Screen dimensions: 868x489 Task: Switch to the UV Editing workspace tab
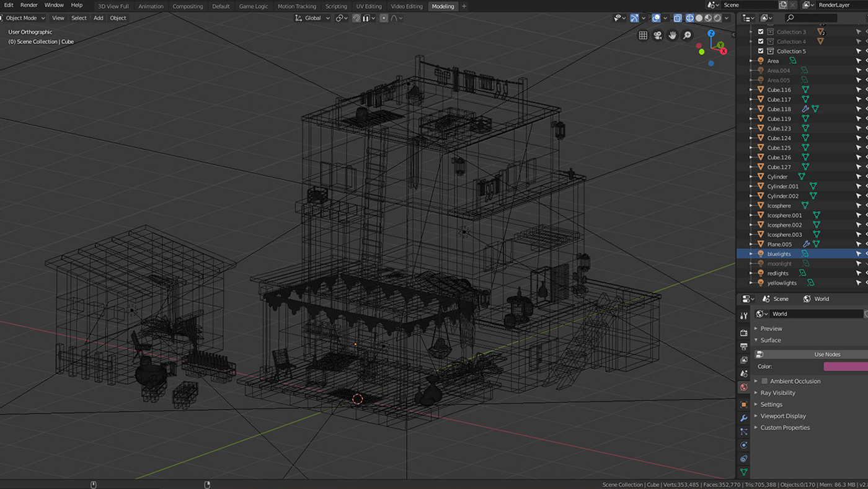click(x=369, y=6)
